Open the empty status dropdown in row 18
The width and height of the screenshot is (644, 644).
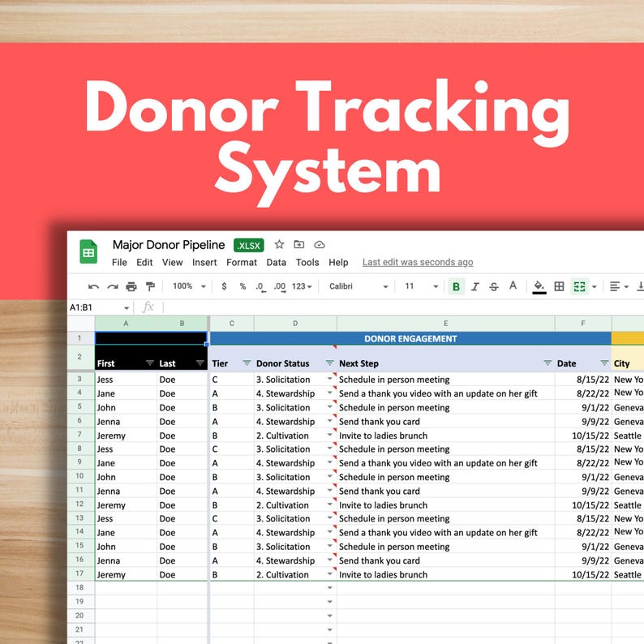click(330, 588)
